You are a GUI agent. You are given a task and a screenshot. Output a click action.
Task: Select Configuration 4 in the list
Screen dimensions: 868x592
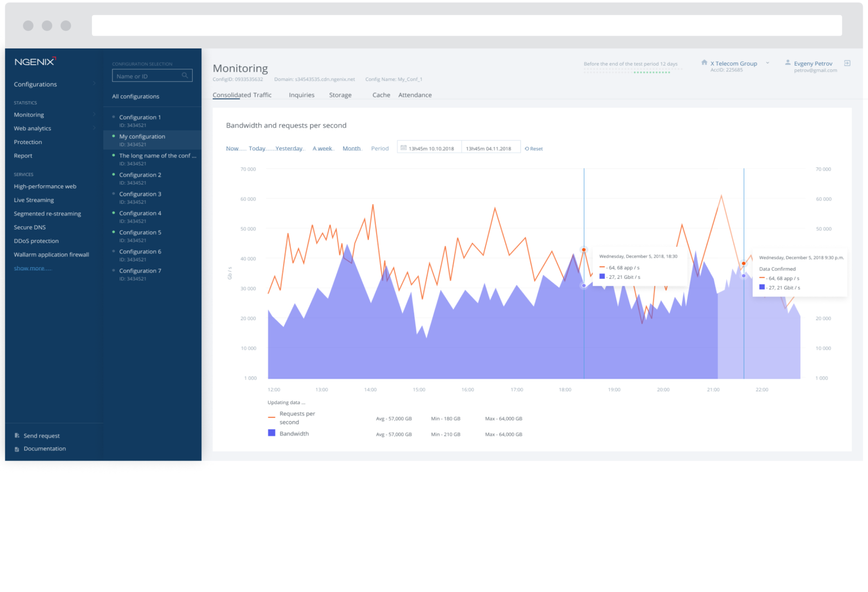(152, 216)
